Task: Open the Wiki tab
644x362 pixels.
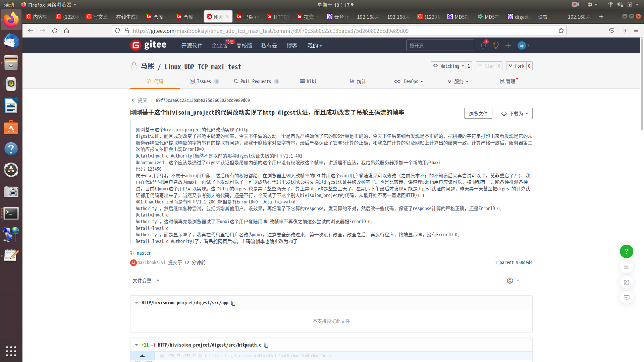Action: point(308,81)
